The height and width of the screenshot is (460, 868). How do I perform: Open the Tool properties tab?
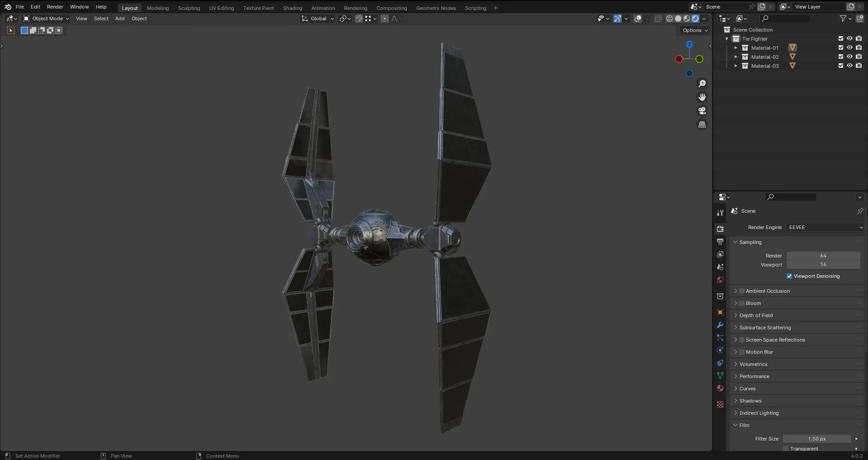coord(720,213)
